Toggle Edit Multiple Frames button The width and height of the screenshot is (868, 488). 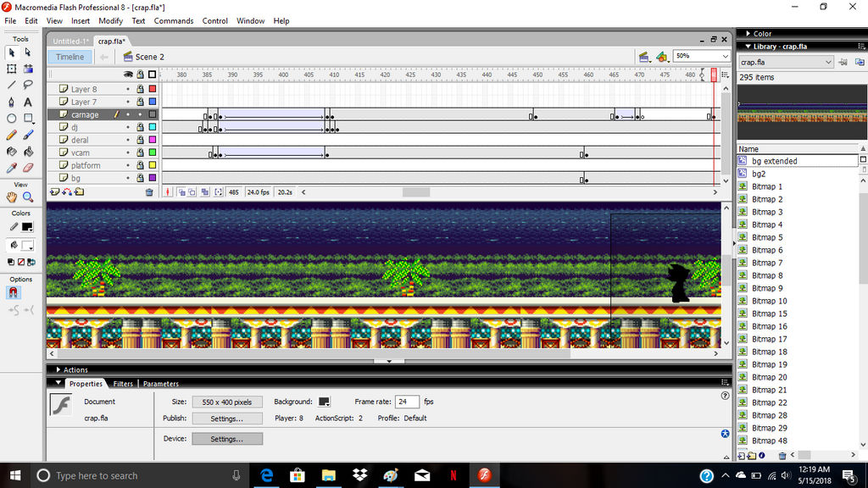point(205,192)
